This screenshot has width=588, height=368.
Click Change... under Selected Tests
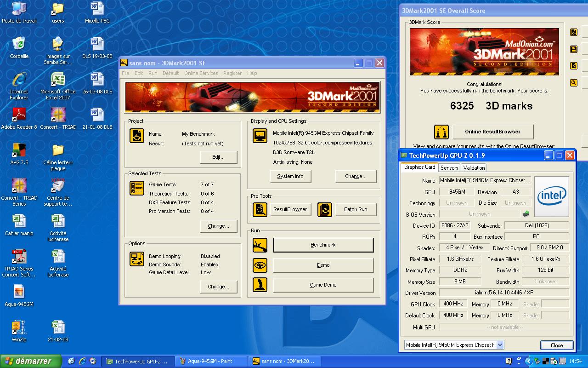pyautogui.click(x=219, y=226)
